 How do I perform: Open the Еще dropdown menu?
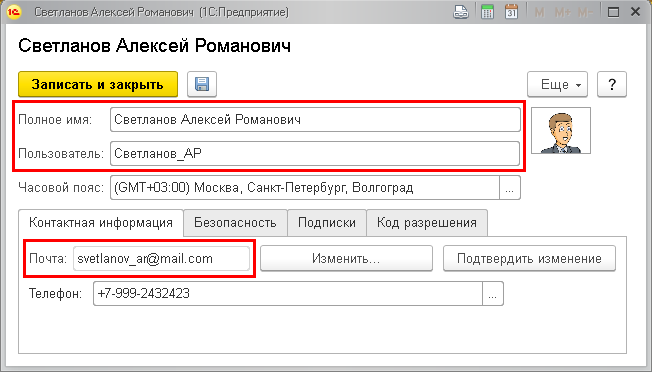click(558, 84)
